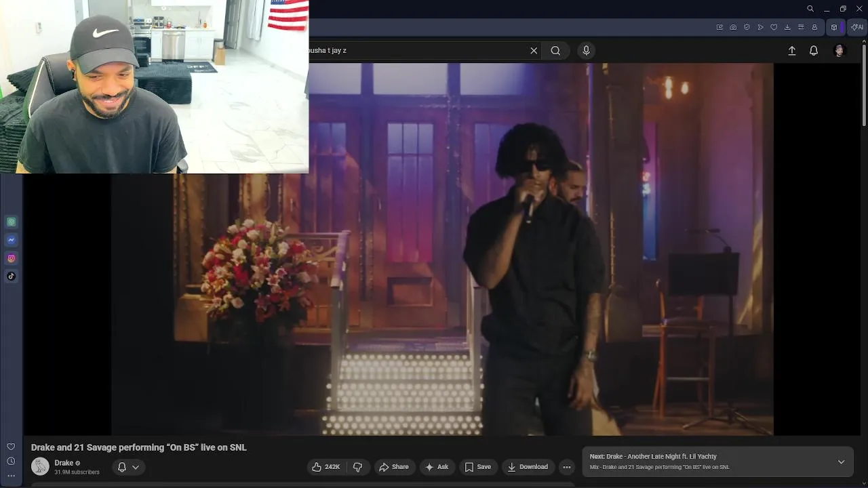Dislike the video with thumbs down
The height and width of the screenshot is (488, 868).
click(x=358, y=467)
